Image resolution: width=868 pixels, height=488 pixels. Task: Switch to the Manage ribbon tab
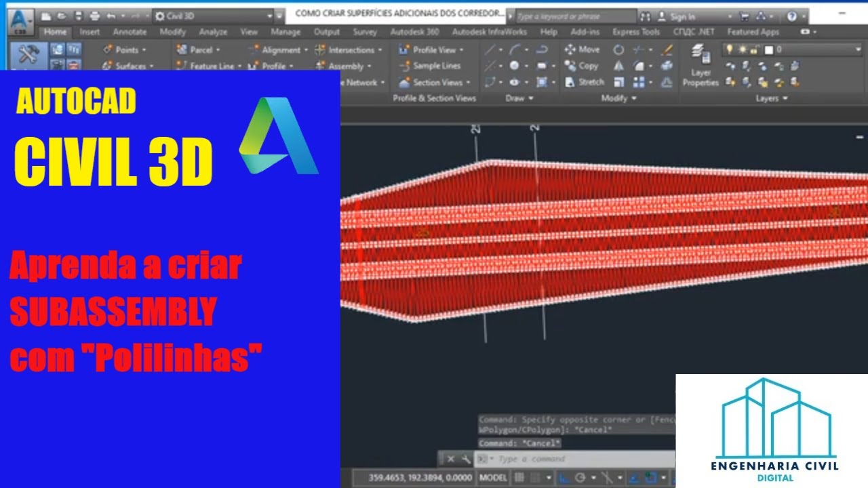[285, 32]
